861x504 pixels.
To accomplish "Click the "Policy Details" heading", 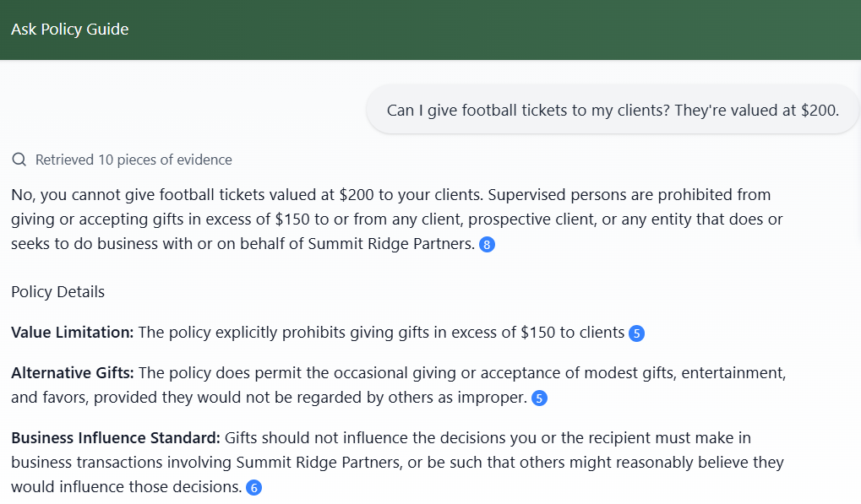I will [57, 292].
